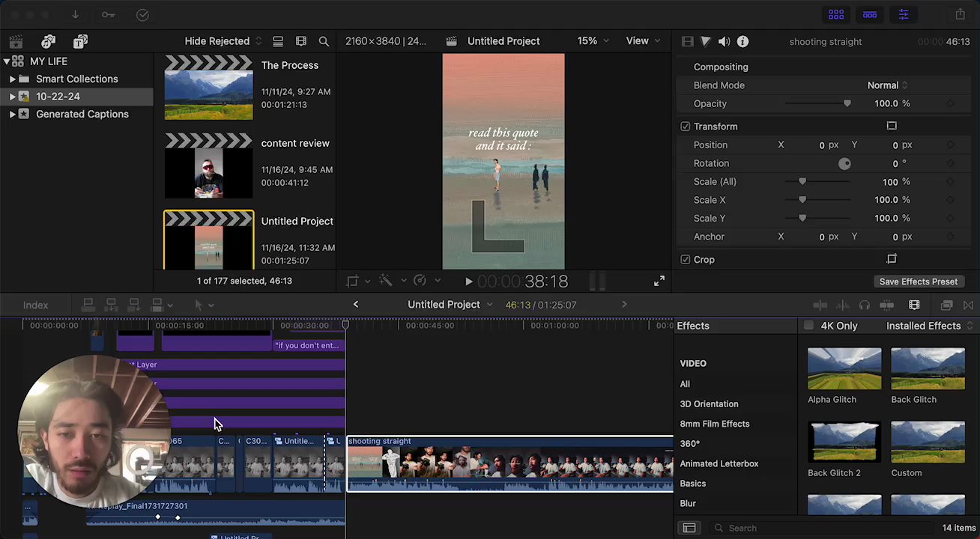The width and height of the screenshot is (980, 539).
Task: Open the Installed Effects dropdown
Action: [929, 326]
